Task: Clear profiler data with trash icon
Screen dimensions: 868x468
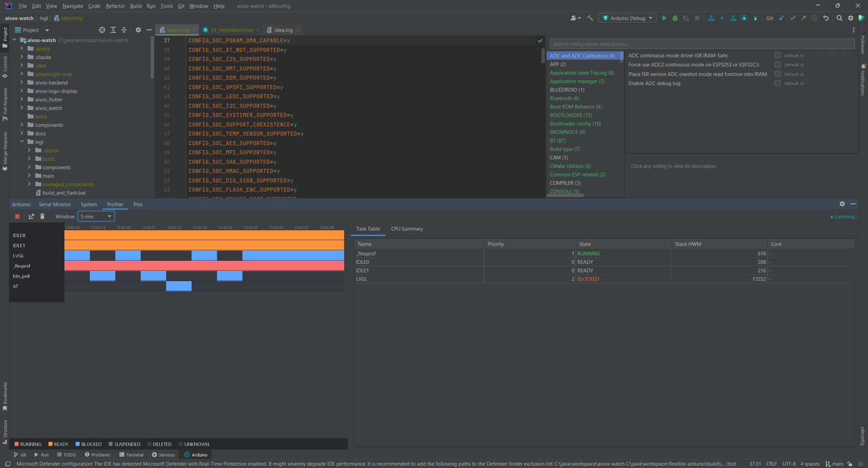Action: [x=42, y=216]
